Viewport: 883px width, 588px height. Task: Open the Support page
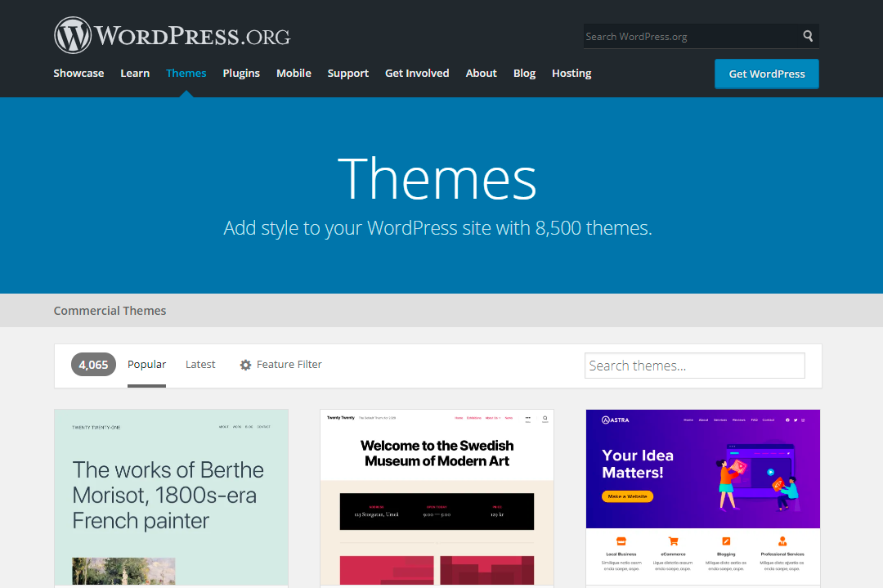347,73
